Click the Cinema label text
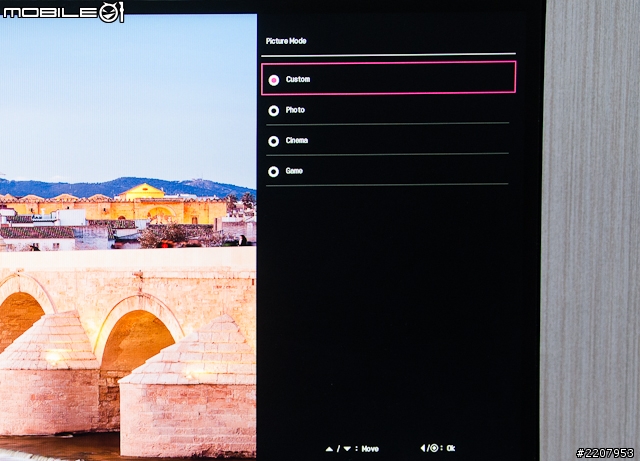Image resolution: width=640 pixels, height=461 pixels. [297, 140]
